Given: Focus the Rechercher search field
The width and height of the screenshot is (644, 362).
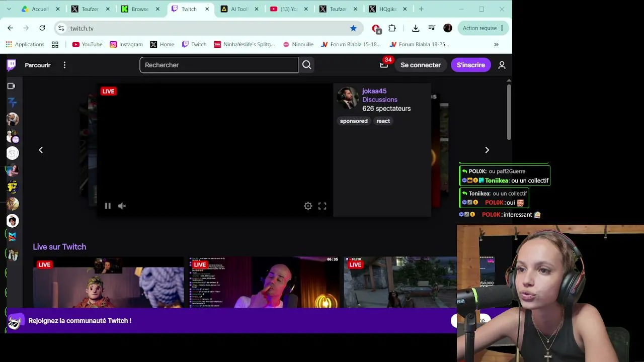Looking at the screenshot, I should [x=219, y=65].
